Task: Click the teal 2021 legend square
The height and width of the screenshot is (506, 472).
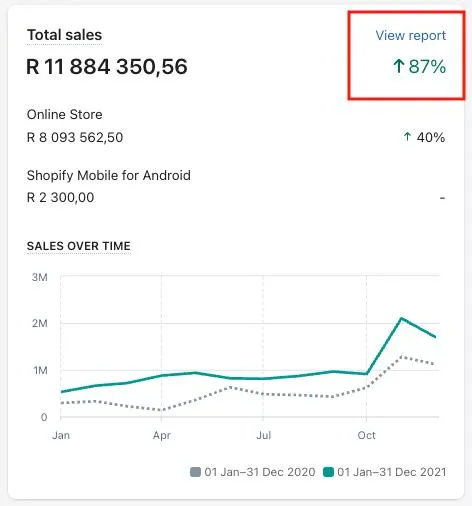Action: tap(328, 472)
